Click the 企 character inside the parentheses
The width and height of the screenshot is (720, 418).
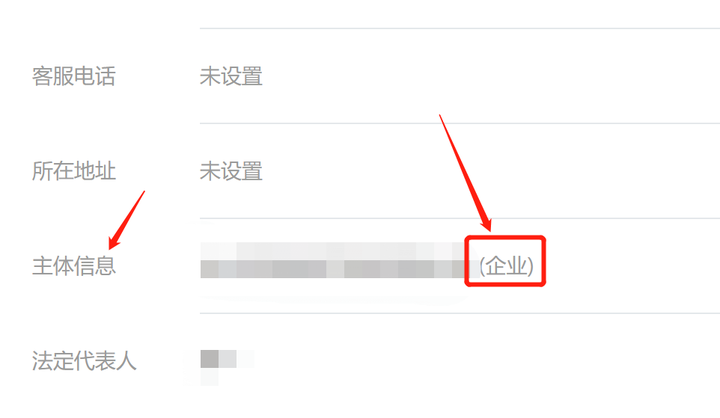pyautogui.click(x=495, y=266)
